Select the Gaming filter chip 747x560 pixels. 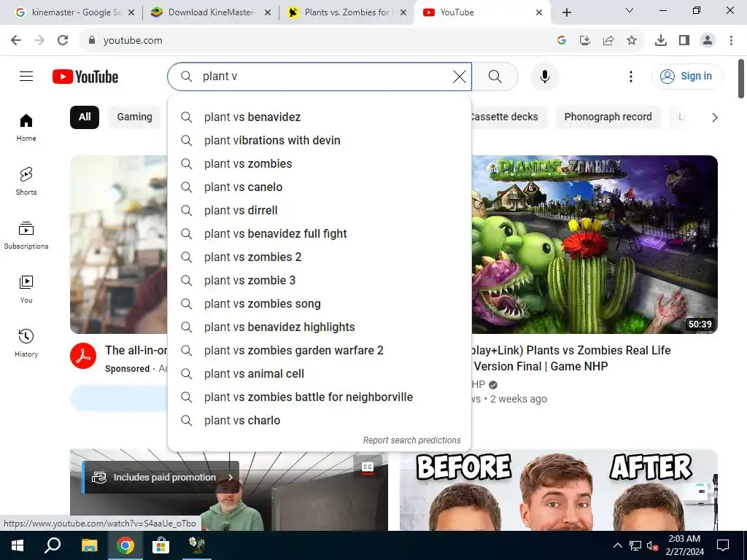pos(135,117)
